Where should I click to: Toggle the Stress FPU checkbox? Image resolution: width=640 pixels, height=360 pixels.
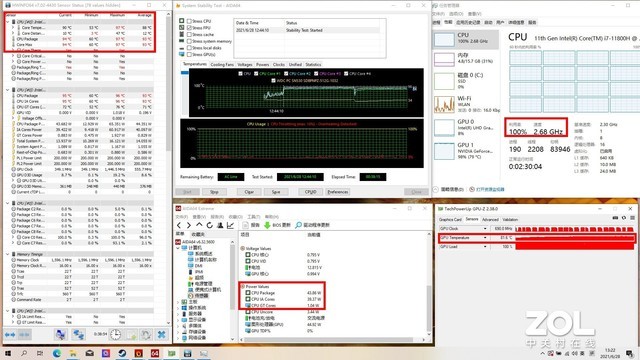pos(189,27)
